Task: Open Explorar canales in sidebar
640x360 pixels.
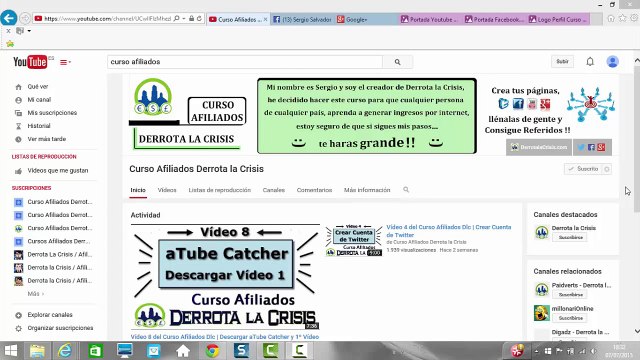Action: 50,315
